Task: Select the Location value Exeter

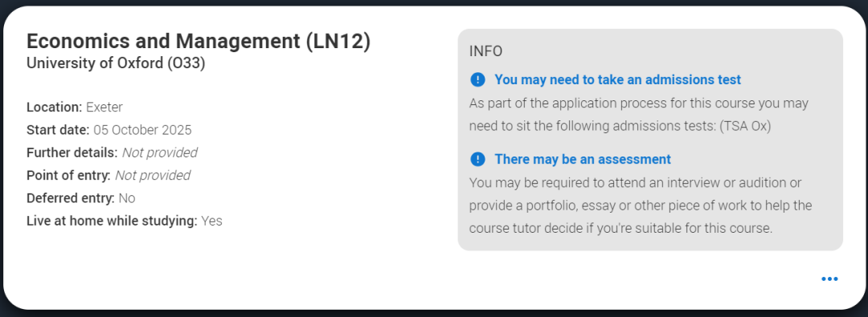Action: coord(104,108)
